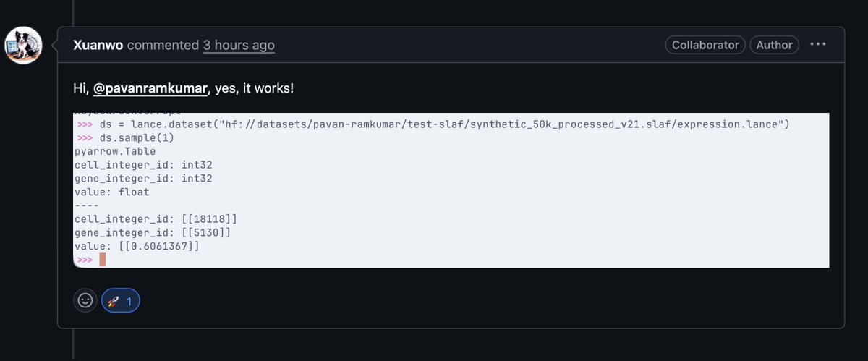This screenshot has width=868, height=361.
Task: Click the Xuanwo username link
Action: click(98, 45)
